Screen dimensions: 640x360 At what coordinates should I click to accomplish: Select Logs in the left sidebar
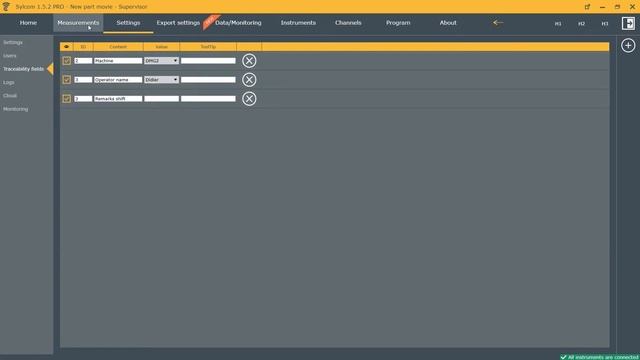point(9,82)
